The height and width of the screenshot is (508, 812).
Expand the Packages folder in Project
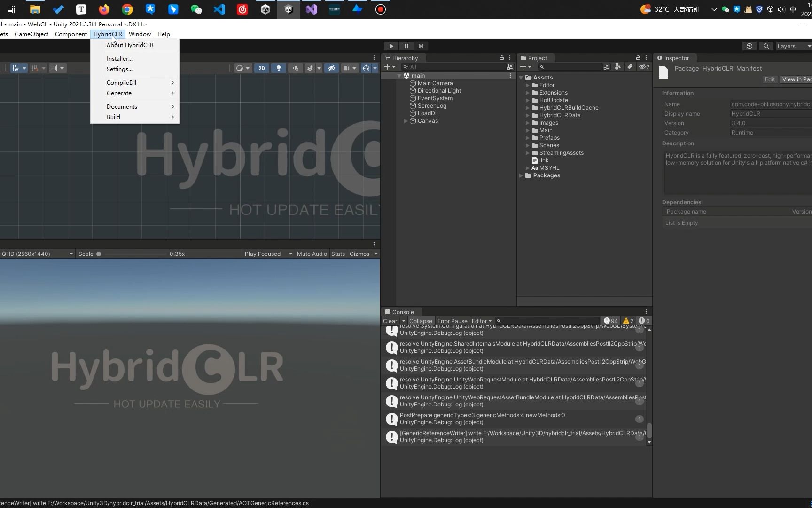tap(521, 175)
